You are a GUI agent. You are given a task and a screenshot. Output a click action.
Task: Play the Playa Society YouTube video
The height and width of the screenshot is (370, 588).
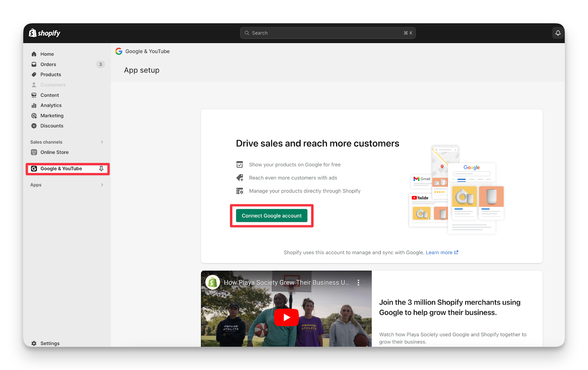[286, 317]
